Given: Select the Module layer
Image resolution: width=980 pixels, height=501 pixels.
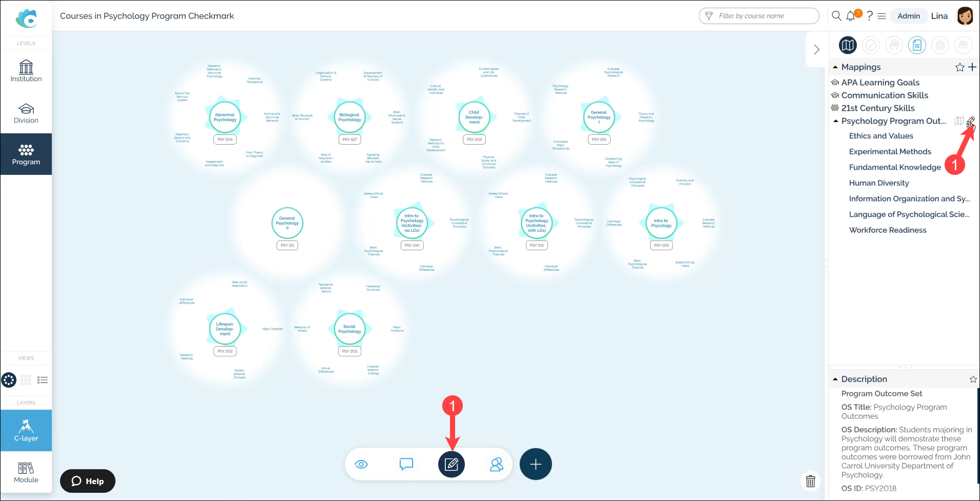Looking at the screenshot, I should tap(26, 472).
